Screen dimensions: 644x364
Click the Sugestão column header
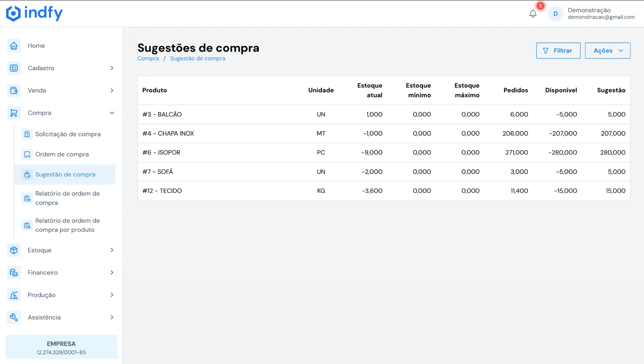[611, 90]
